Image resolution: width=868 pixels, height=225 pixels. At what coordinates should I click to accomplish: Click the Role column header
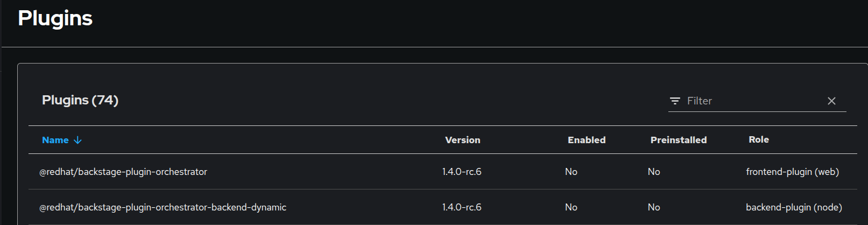[x=758, y=139]
